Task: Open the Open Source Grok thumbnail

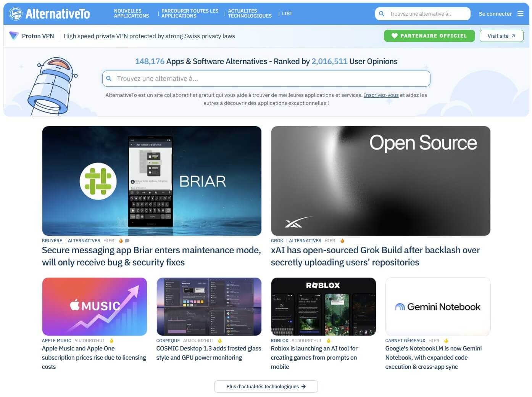Action: tap(380, 181)
